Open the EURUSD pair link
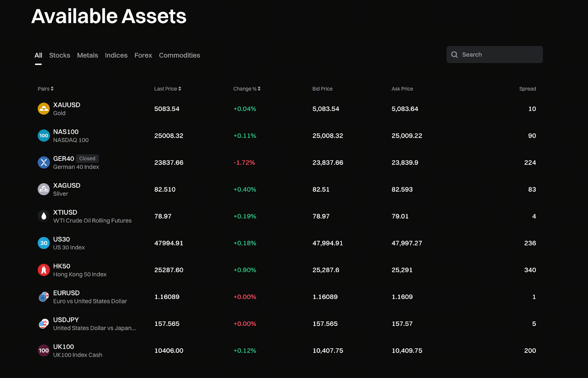The height and width of the screenshot is (378, 588). (x=67, y=293)
